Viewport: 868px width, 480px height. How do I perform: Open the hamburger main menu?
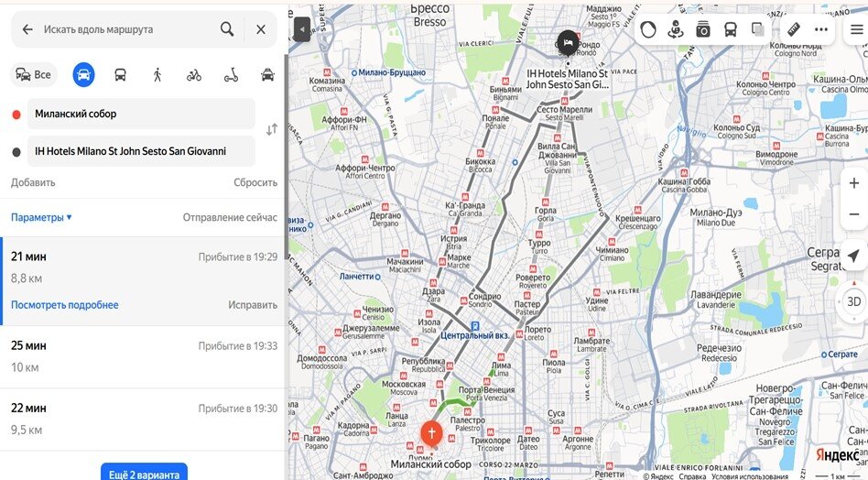pos(856,29)
